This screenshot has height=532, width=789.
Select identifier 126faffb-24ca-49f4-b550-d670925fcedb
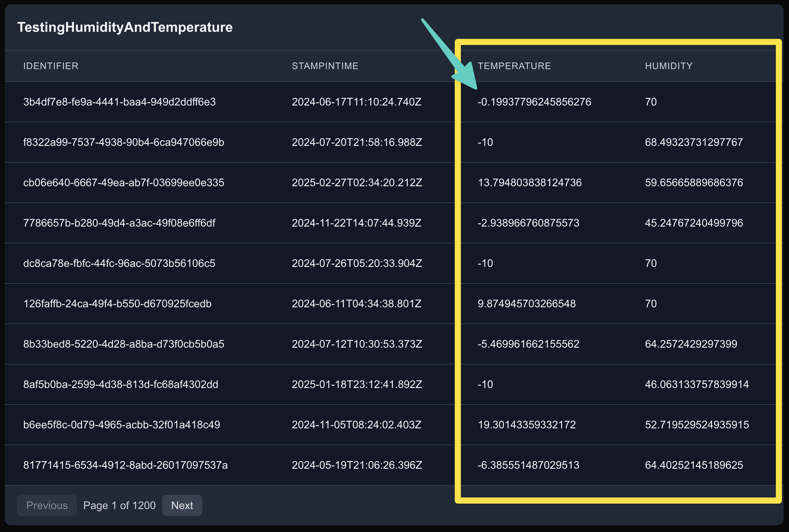[117, 304]
